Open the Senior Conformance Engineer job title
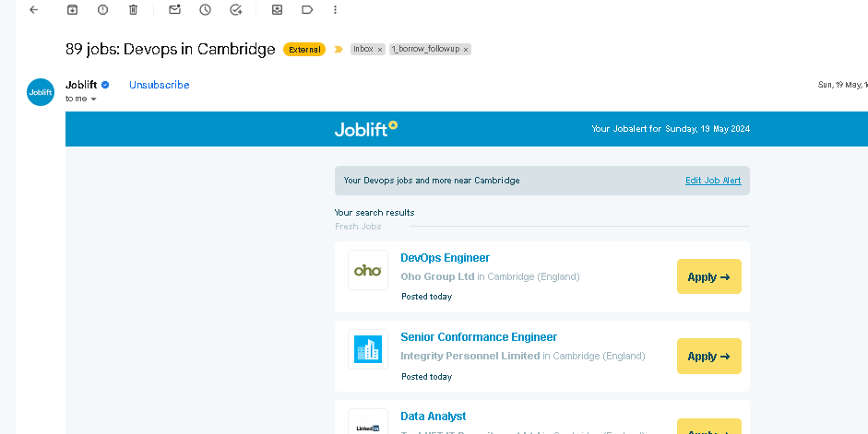 [x=479, y=336]
